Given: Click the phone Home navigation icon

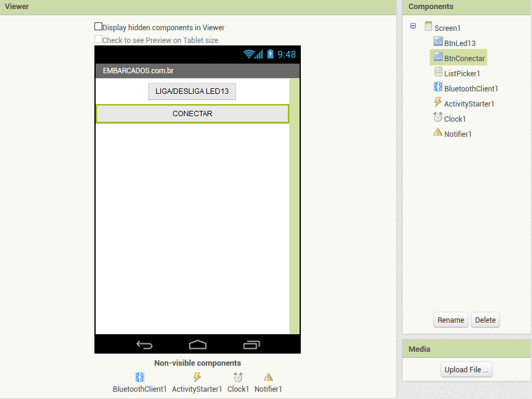Looking at the screenshot, I should [197, 345].
